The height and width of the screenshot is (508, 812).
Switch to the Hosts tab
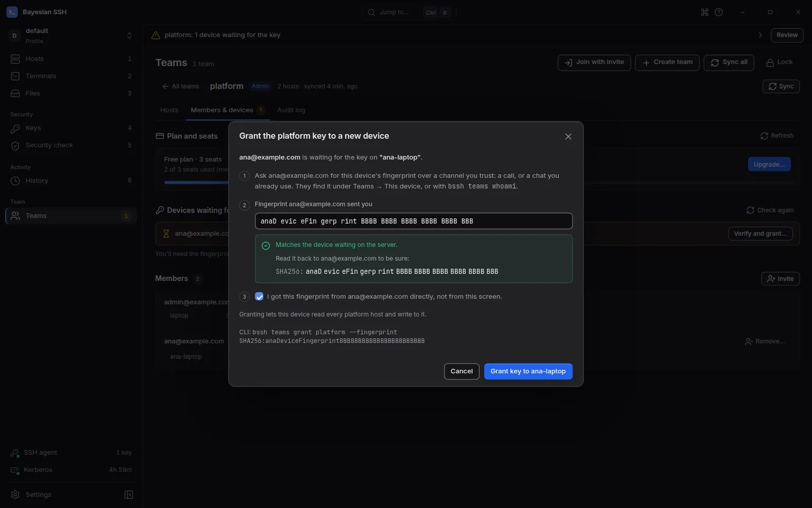click(x=170, y=110)
